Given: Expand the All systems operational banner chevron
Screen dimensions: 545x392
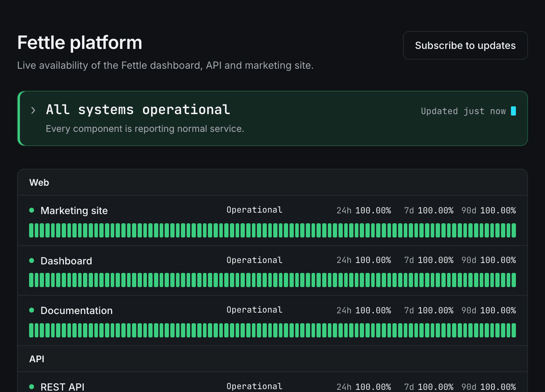Looking at the screenshot, I should (x=33, y=110).
